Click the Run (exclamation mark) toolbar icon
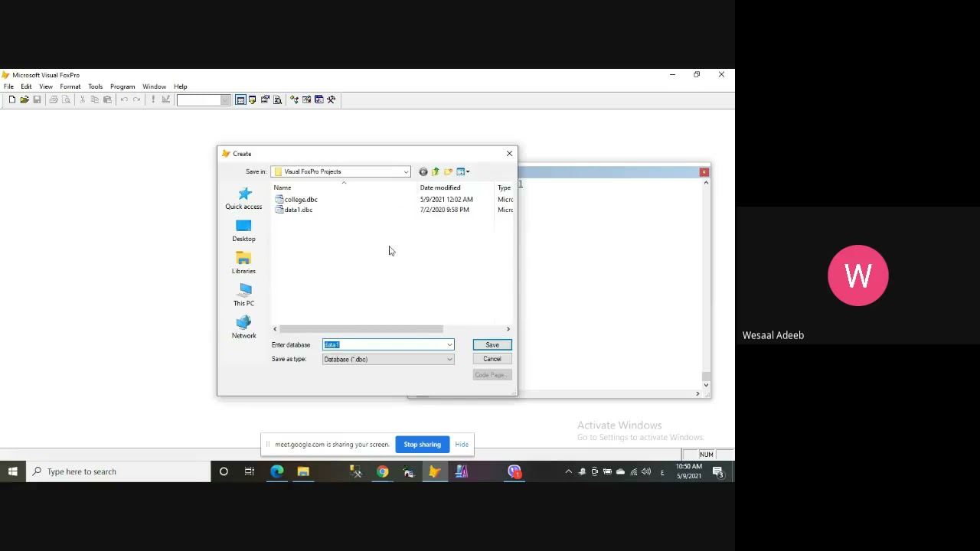The height and width of the screenshot is (551, 980). pos(153,99)
